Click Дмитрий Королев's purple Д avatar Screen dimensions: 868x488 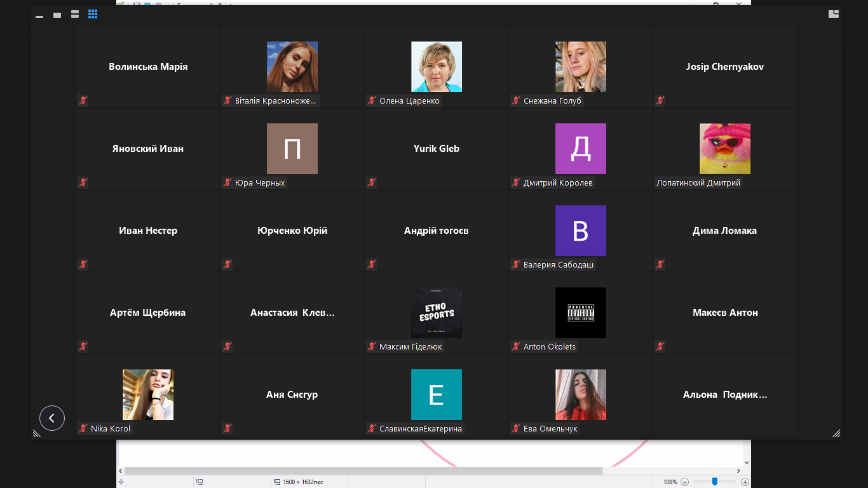[x=580, y=149]
